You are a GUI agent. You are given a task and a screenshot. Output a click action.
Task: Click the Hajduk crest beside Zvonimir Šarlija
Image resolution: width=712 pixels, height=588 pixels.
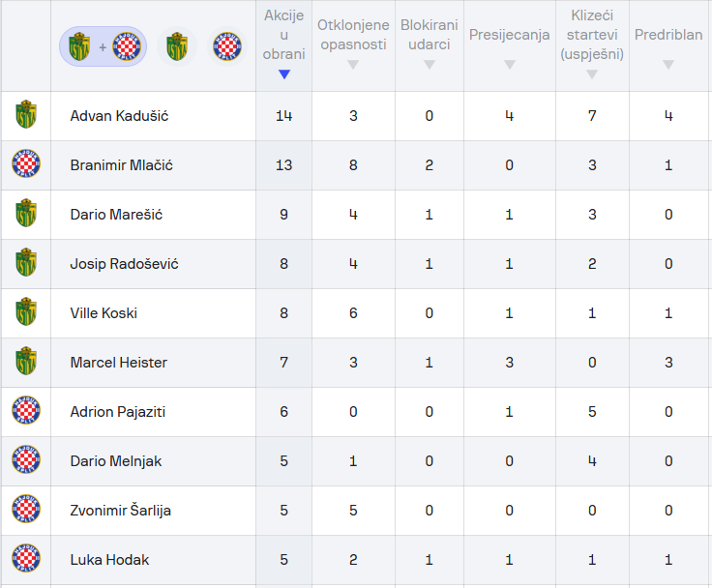[x=25, y=511]
